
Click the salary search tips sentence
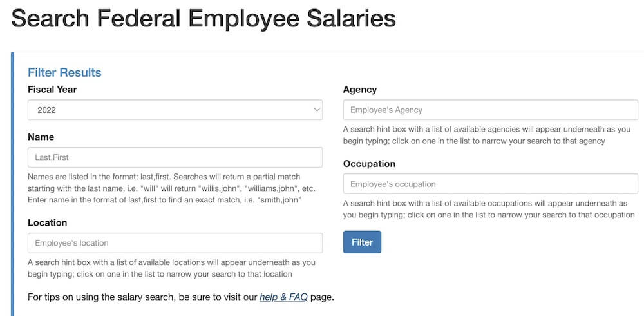(143, 297)
